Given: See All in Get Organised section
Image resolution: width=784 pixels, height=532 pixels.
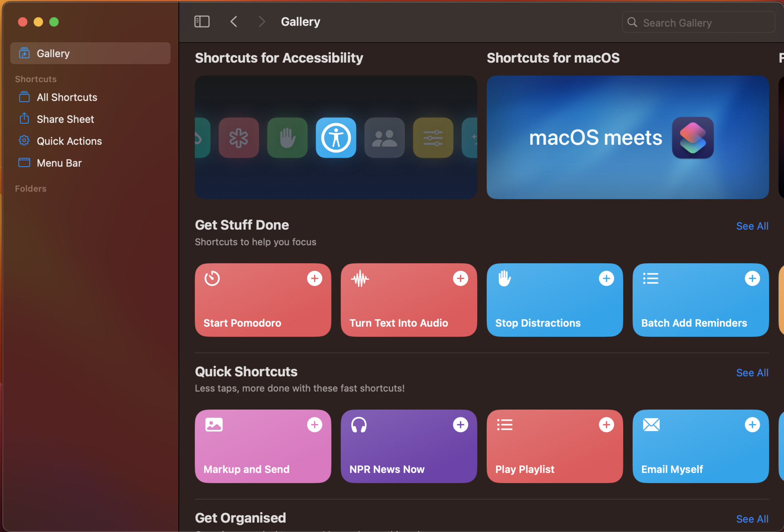Looking at the screenshot, I should [752, 519].
